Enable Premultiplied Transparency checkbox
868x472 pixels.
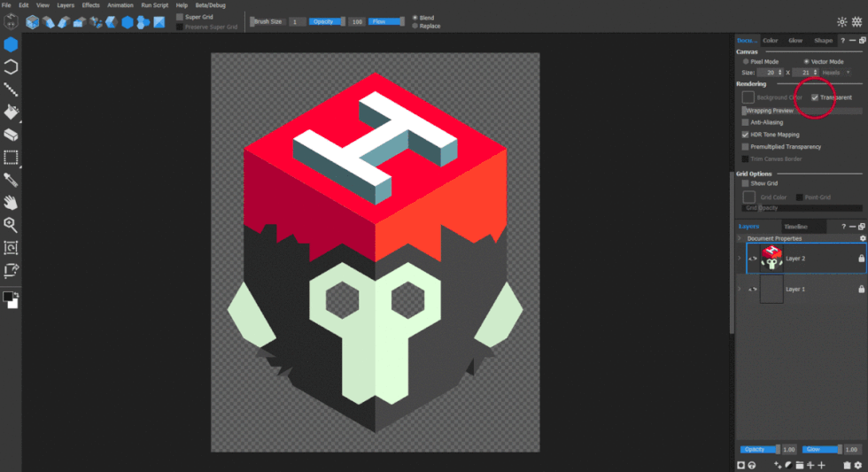(x=745, y=147)
